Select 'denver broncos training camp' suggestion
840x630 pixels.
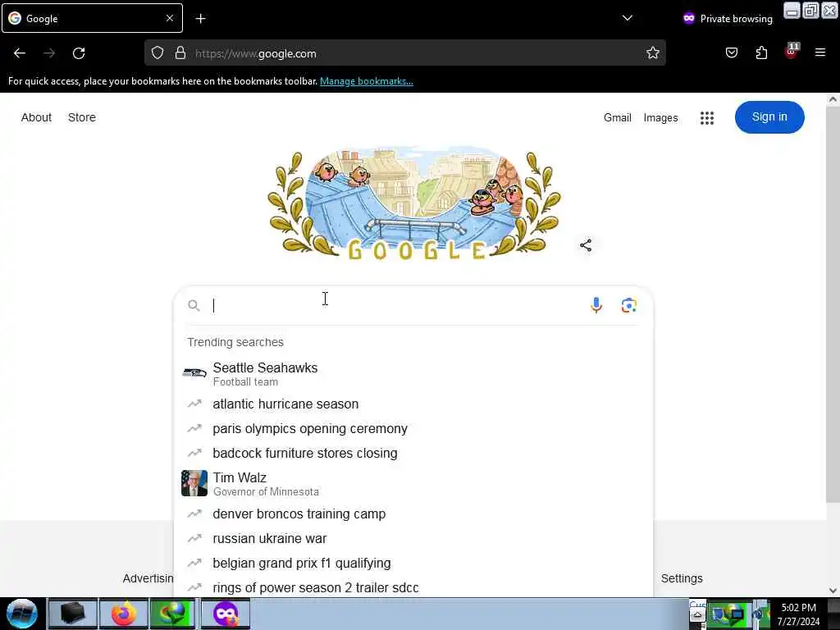click(x=413, y=514)
